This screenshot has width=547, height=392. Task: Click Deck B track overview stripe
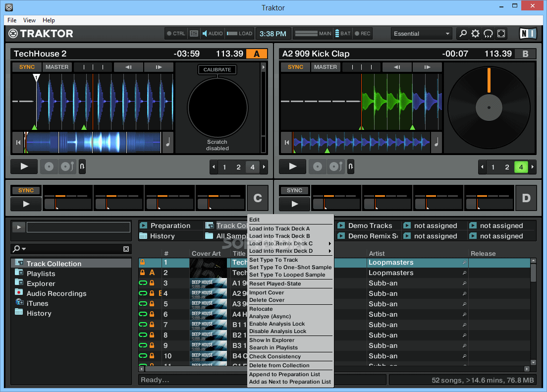tap(361, 142)
